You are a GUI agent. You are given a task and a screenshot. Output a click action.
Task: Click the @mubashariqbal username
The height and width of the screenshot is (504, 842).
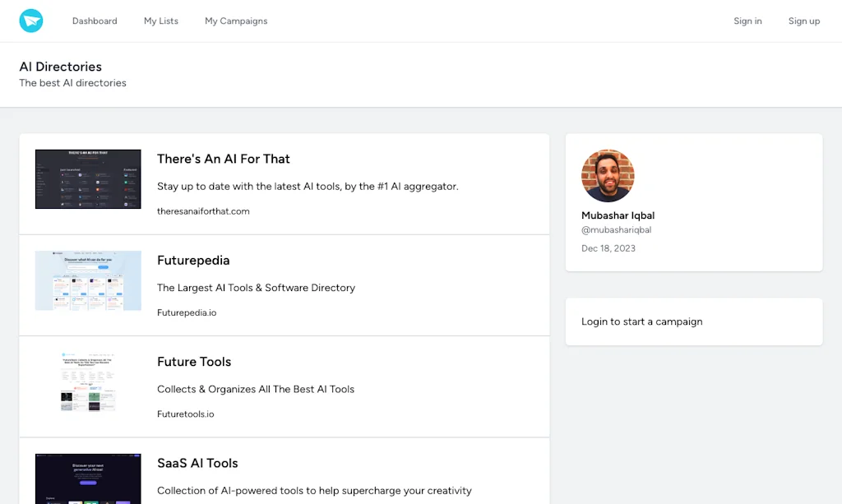pyautogui.click(x=616, y=230)
